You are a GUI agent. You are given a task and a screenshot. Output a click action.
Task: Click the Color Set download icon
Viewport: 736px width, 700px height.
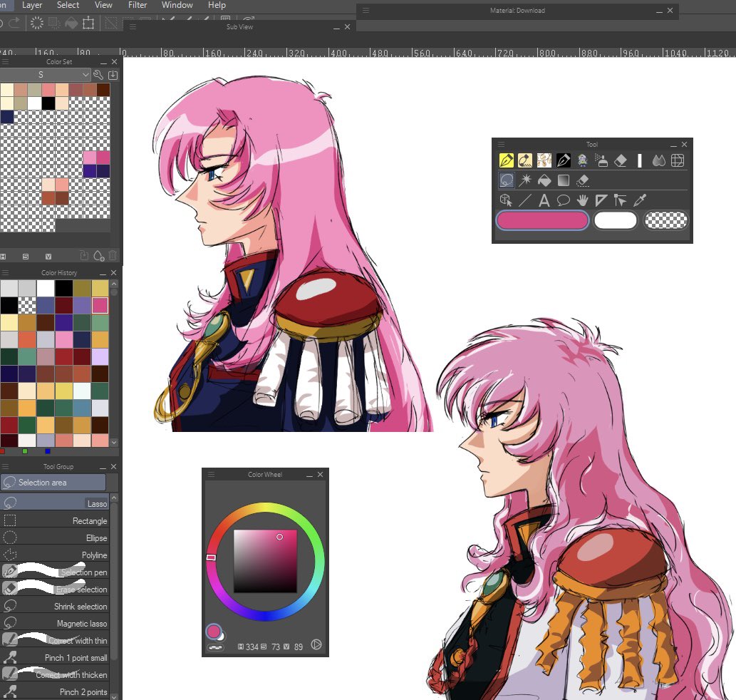pos(113,75)
